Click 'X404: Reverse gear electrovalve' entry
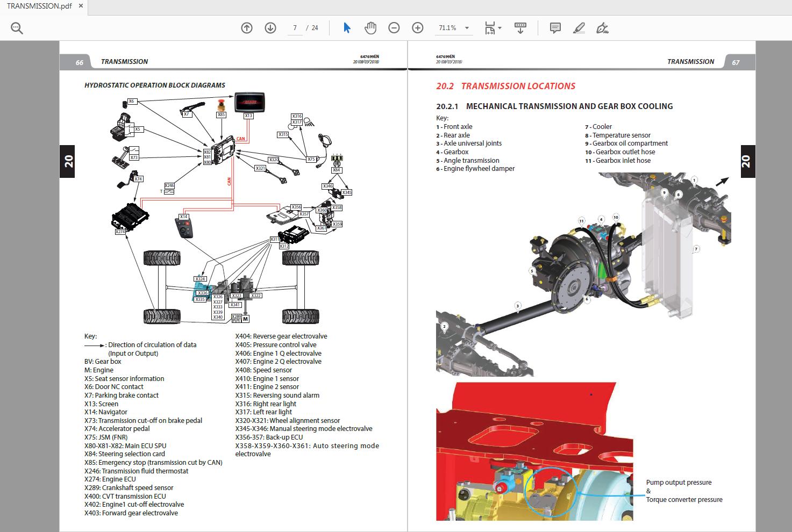Image resolution: width=792 pixels, height=532 pixels. coord(281,336)
